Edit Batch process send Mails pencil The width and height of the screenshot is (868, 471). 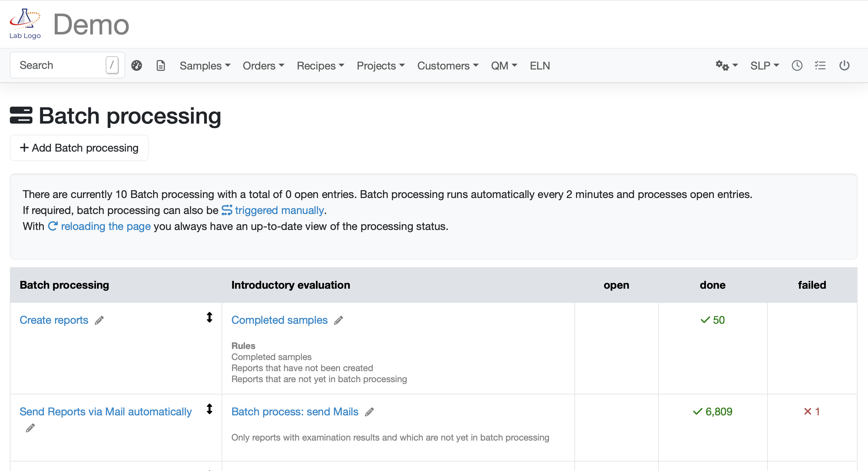(x=369, y=412)
